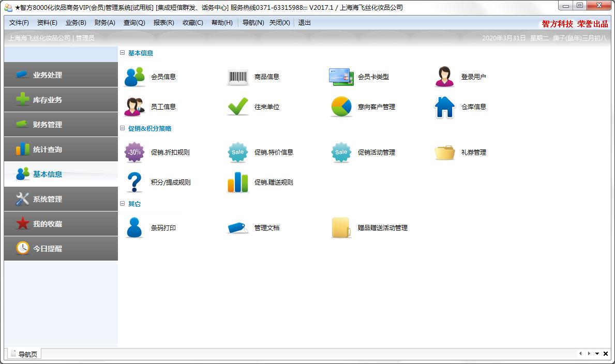Click the tab scroll left arrow

click(x=580, y=354)
